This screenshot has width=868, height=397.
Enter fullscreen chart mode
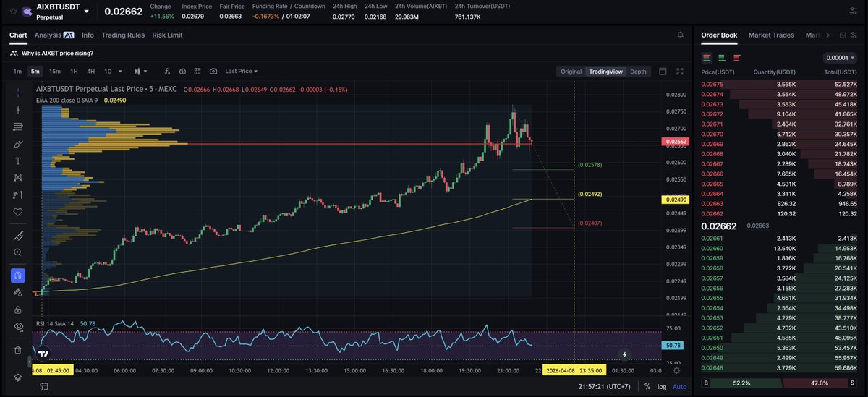coord(679,72)
